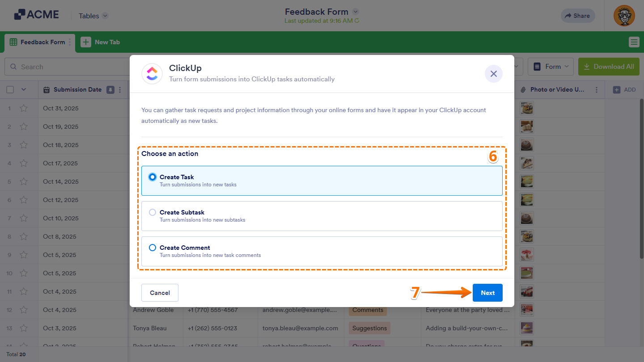The width and height of the screenshot is (644, 362).
Task: Open the three-dot menu on Submission Date header
Action: pyautogui.click(x=119, y=89)
